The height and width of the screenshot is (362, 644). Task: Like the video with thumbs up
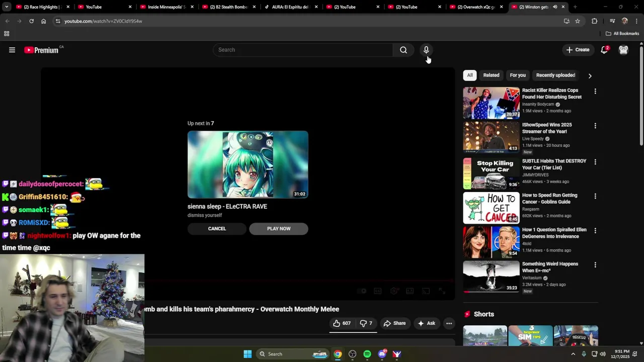tap(342, 323)
